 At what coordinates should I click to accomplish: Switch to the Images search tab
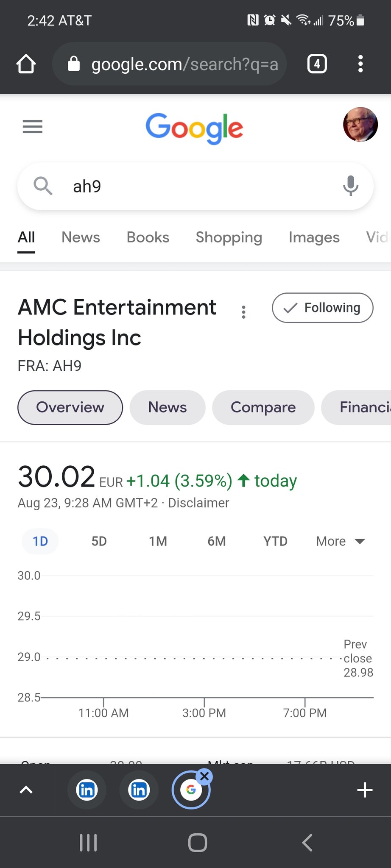coord(314,237)
